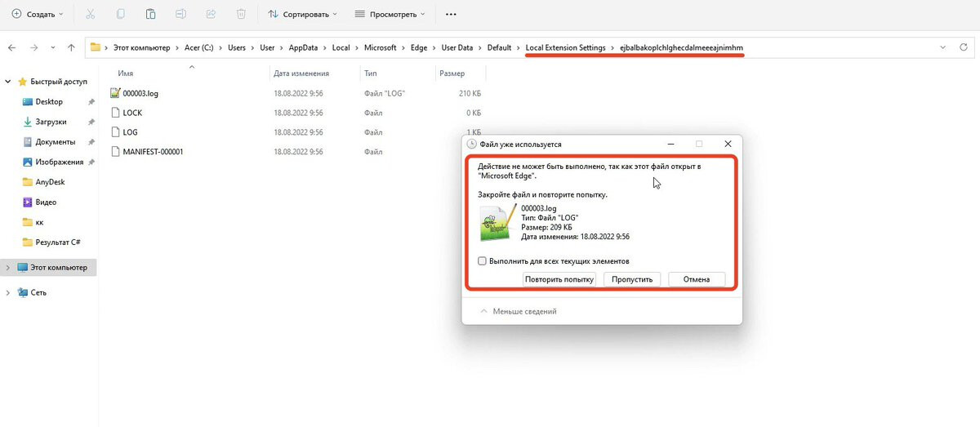980x427 pixels.
Task: Navigate to Users in breadcrumb
Action: click(x=237, y=48)
